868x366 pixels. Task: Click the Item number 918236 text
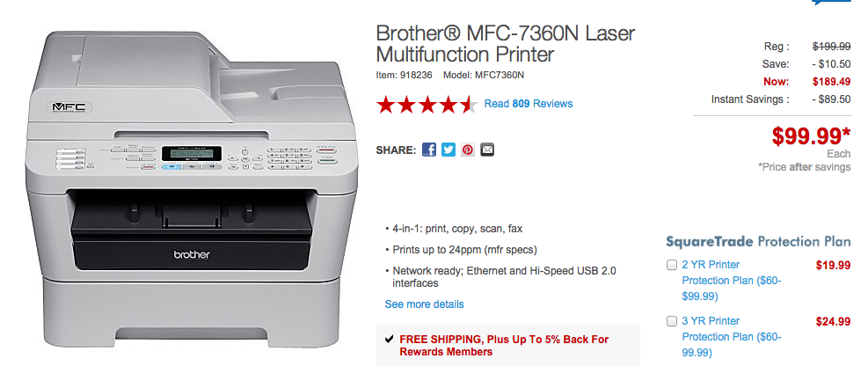(405, 75)
